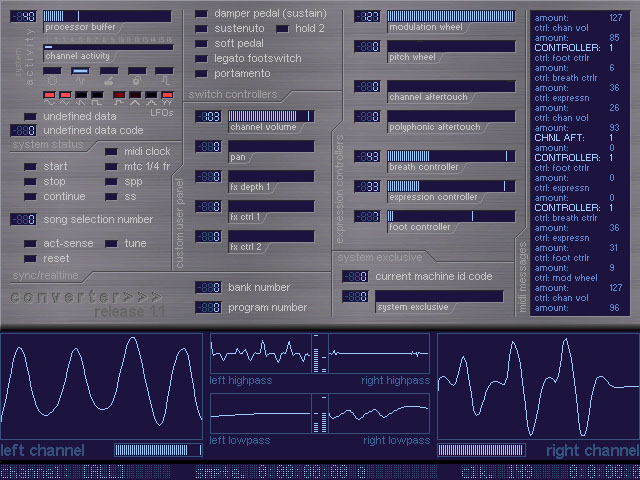Viewport: 640px width, 480px height.
Task: Click the foot controller bar
Action: (451, 216)
